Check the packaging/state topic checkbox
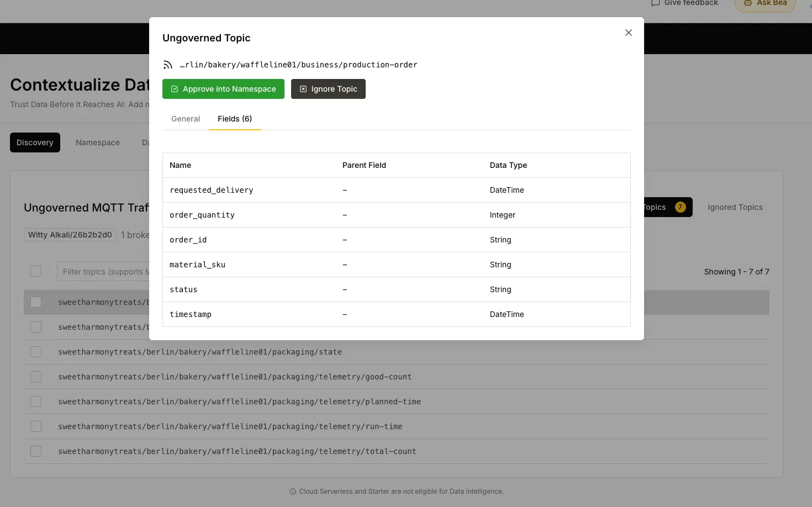 (36, 352)
